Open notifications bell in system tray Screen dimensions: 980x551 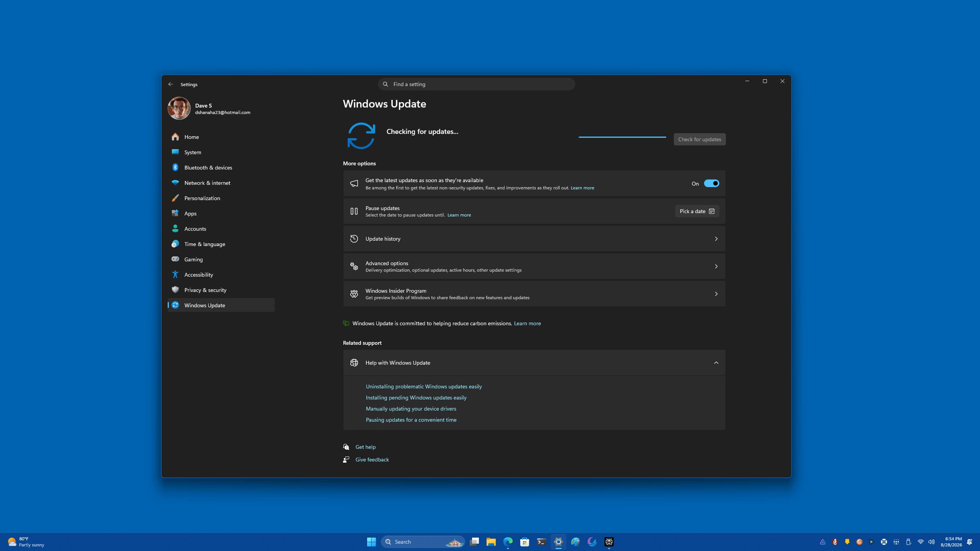click(x=970, y=542)
